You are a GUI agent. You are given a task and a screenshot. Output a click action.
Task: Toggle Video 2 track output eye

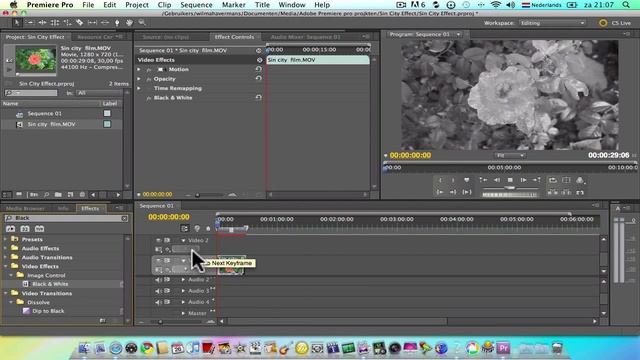(158, 240)
